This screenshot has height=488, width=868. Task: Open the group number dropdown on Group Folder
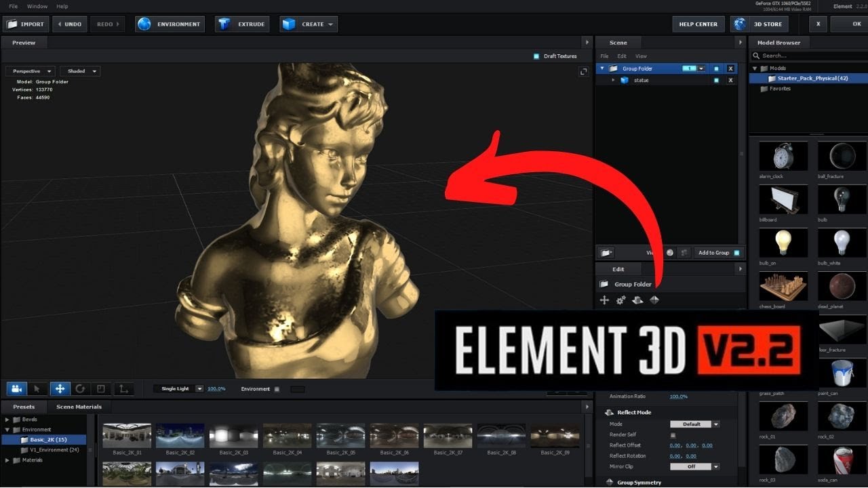pyautogui.click(x=702, y=68)
